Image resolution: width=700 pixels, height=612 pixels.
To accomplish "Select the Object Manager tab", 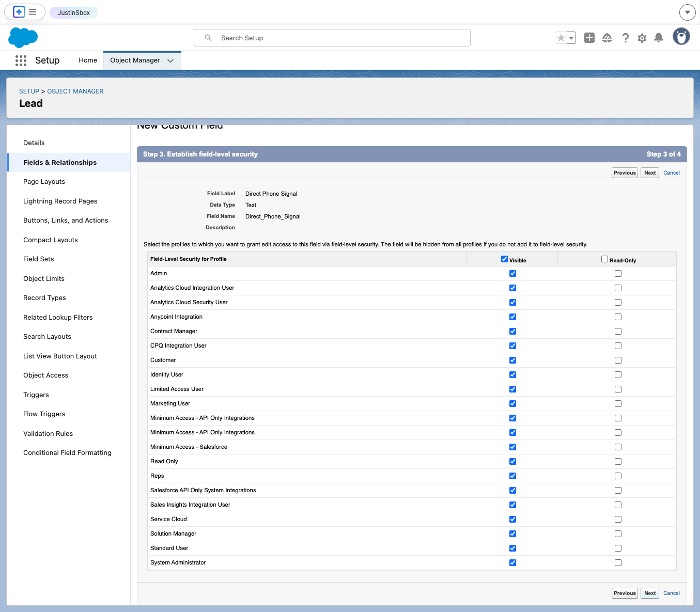I will (x=135, y=60).
